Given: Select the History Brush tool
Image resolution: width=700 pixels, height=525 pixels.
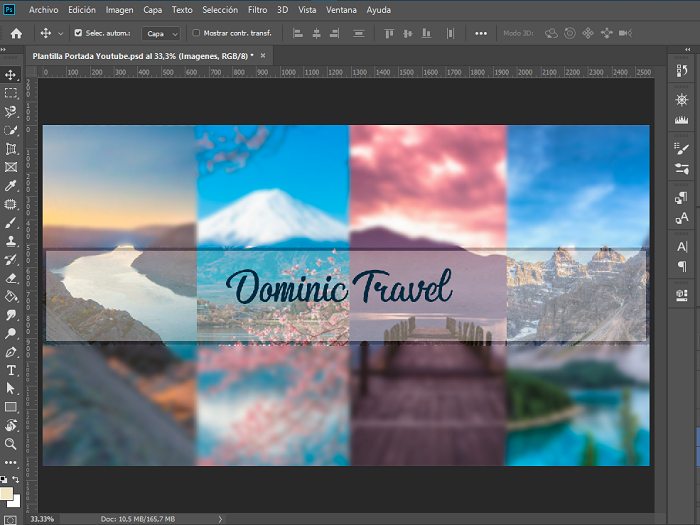Looking at the screenshot, I should [x=10, y=260].
